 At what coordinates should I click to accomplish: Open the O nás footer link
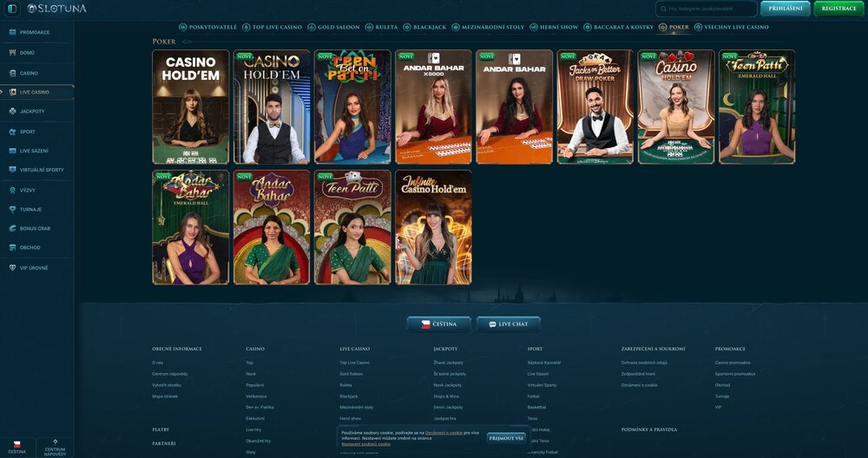click(157, 363)
